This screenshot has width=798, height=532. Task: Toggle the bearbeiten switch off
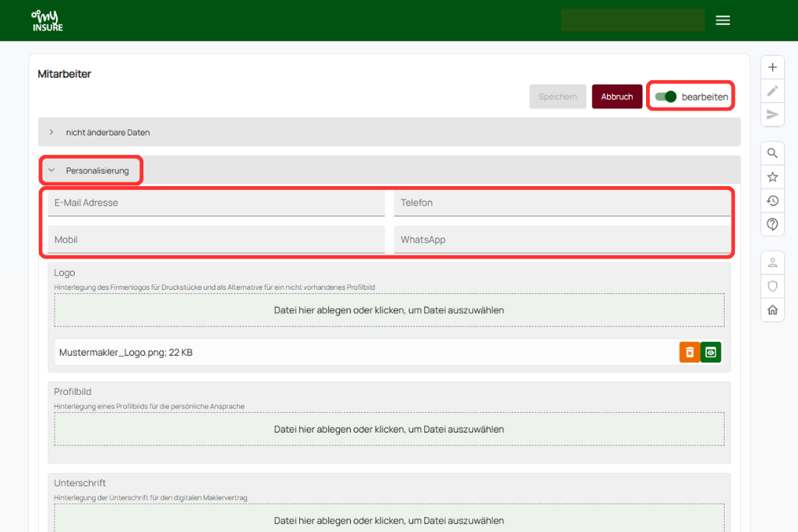[x=666, y=97]
